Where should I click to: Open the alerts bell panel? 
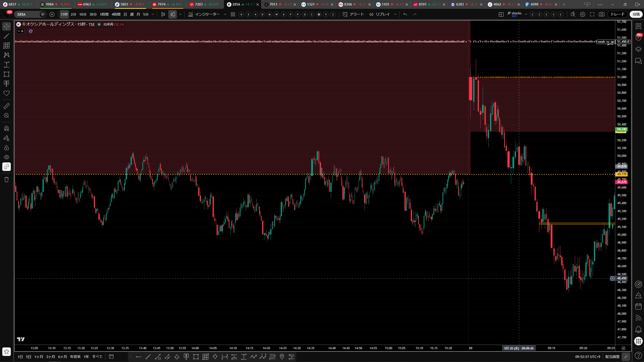pyautogui.click(x=638, y=329)
